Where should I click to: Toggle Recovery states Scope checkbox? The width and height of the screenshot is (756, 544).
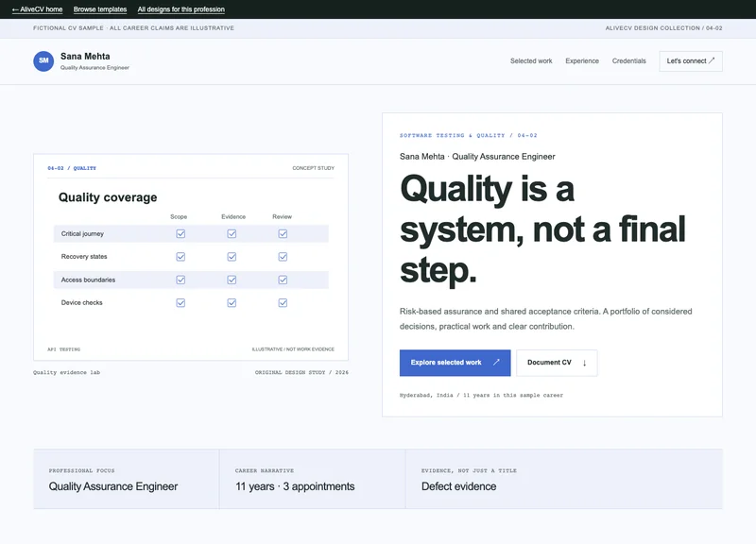pyautogui.click(x=180, y=257)
